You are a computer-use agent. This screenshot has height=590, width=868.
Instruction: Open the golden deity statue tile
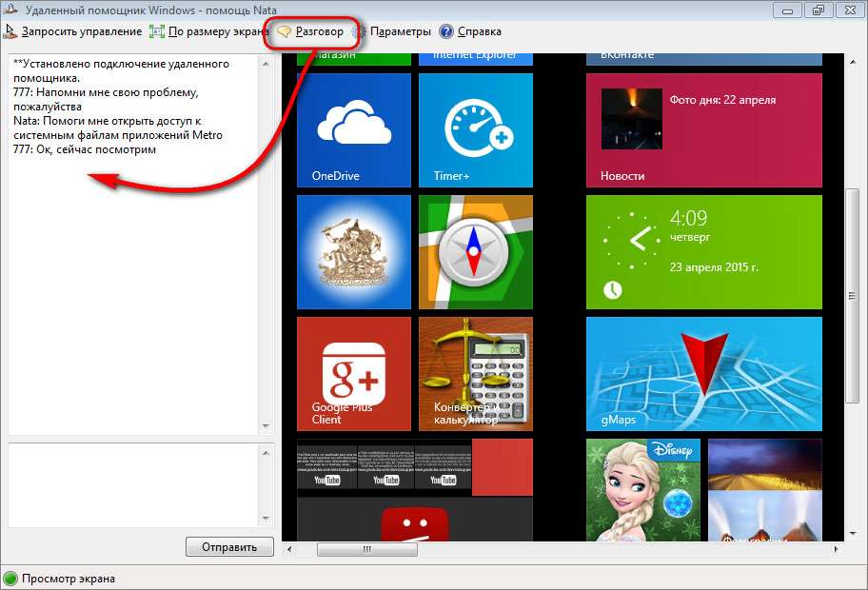tap(354, 252)
